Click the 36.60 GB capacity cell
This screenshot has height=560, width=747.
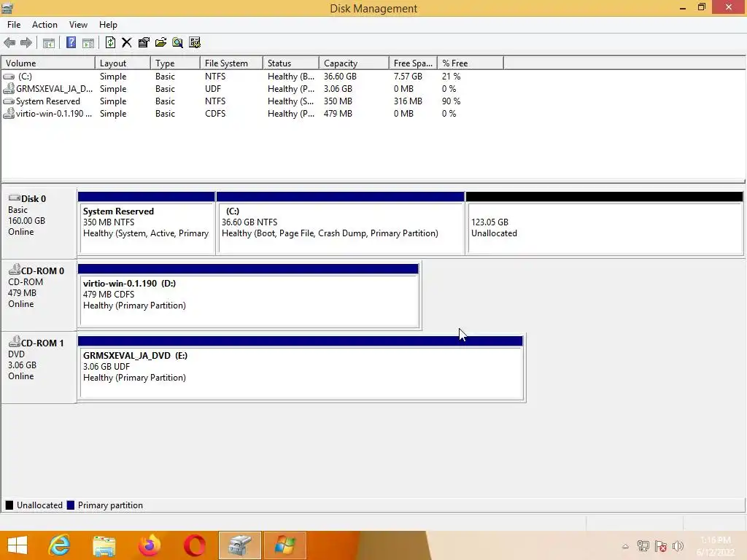[340, 76]
